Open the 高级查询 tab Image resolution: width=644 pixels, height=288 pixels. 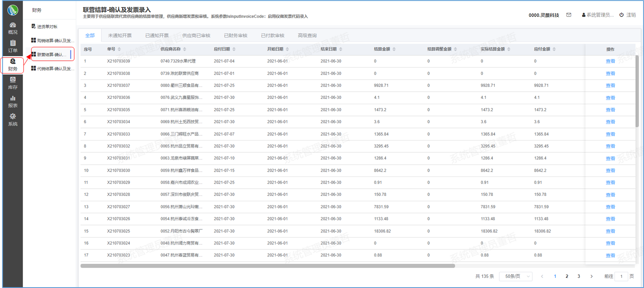coord(307,36)
